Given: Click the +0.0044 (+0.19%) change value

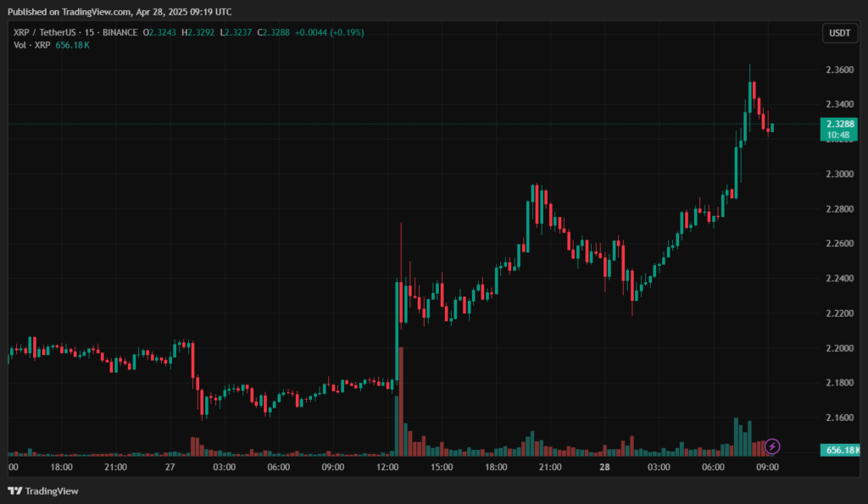Looking at the screenshot, I should (330, 32).
